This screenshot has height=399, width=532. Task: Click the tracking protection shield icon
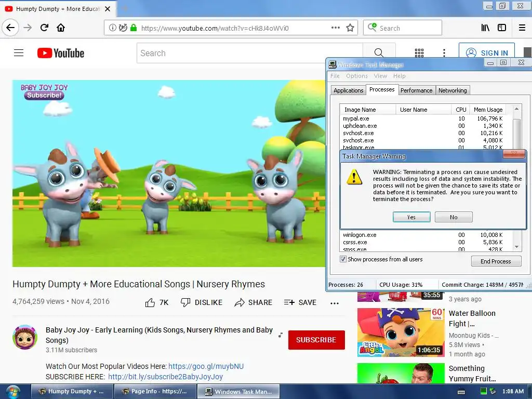[x=123, y=28]
